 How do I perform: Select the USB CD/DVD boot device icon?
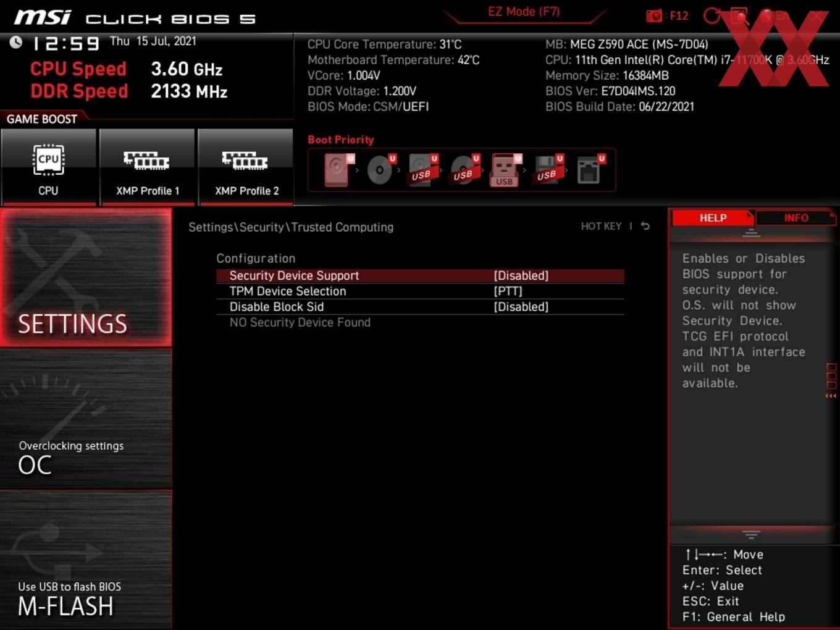(464, 170)
